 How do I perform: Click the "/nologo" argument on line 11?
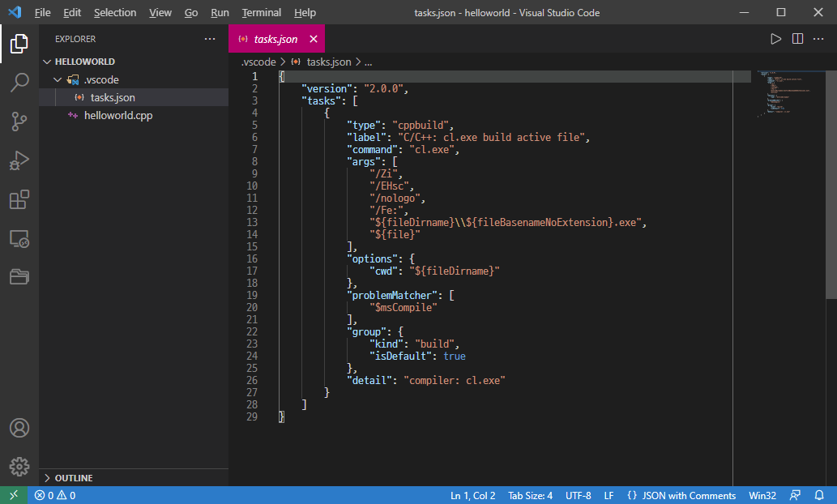click(x=395, y=198)
